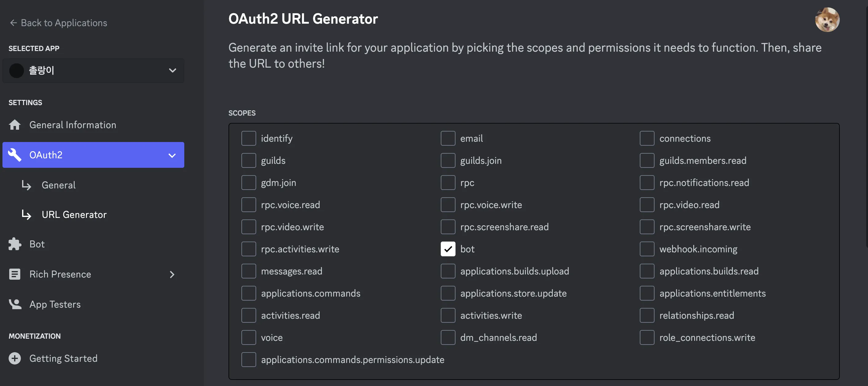Open the Getting Started monetization page
The width and height of the screenshot is (868, 386).
[63, 358]
